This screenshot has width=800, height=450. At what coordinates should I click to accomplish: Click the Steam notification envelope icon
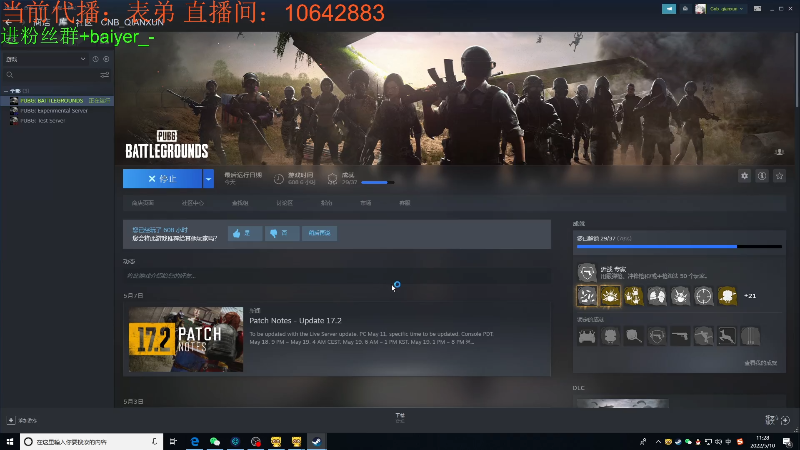(685, 9)
